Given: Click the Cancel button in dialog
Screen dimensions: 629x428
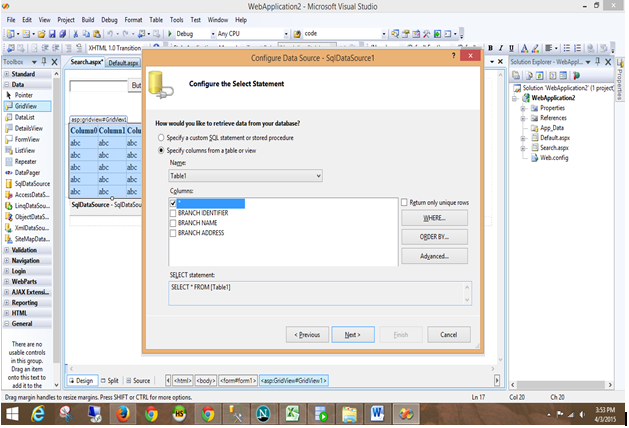Looking at the screenshot, I should (449, 335).
